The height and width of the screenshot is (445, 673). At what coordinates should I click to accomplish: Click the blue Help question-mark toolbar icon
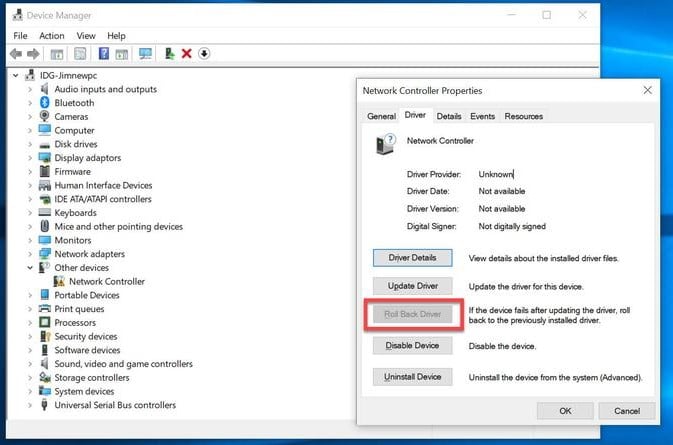(x=103, y=54)
